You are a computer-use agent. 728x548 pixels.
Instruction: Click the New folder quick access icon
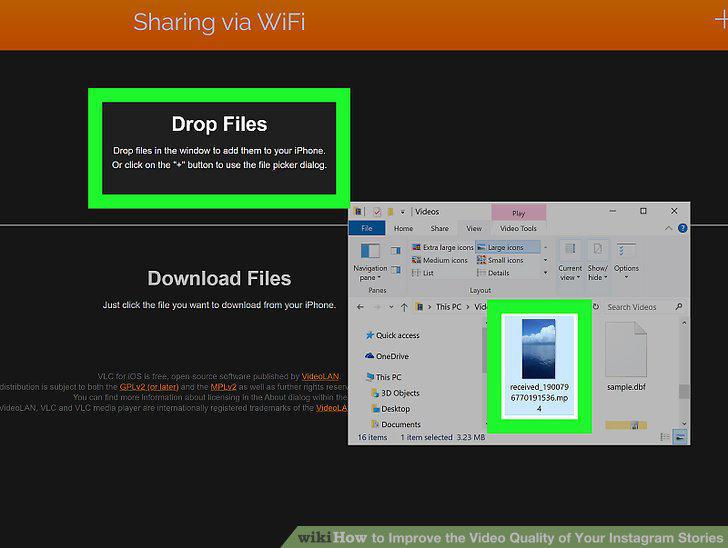pyautogui.click(x=390, y=212)
